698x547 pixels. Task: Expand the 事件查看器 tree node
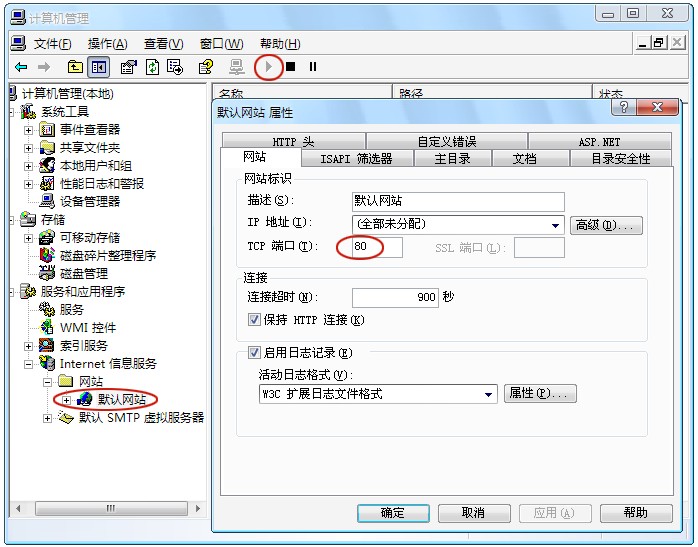point(28,130)
